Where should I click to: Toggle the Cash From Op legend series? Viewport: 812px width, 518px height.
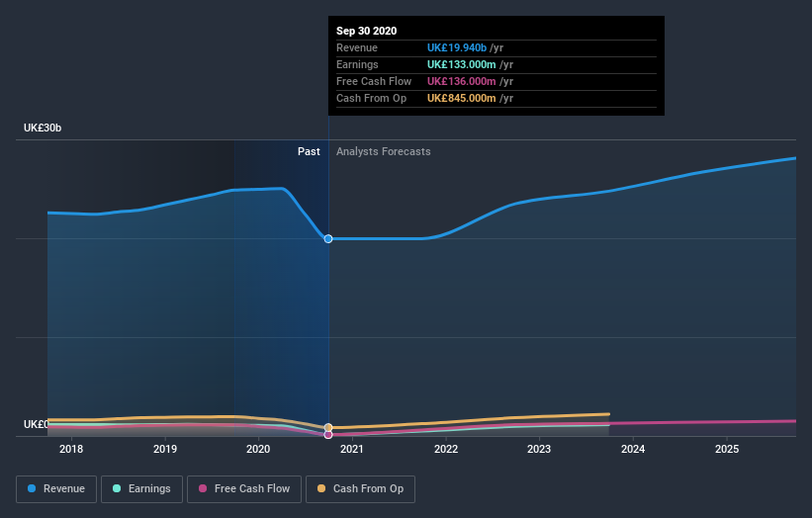pos(360,489)
